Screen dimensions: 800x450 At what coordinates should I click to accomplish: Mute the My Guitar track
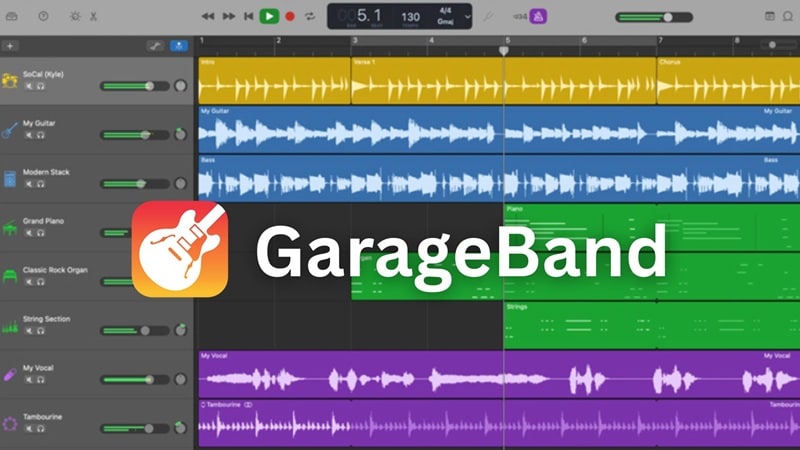pos(29,135)
